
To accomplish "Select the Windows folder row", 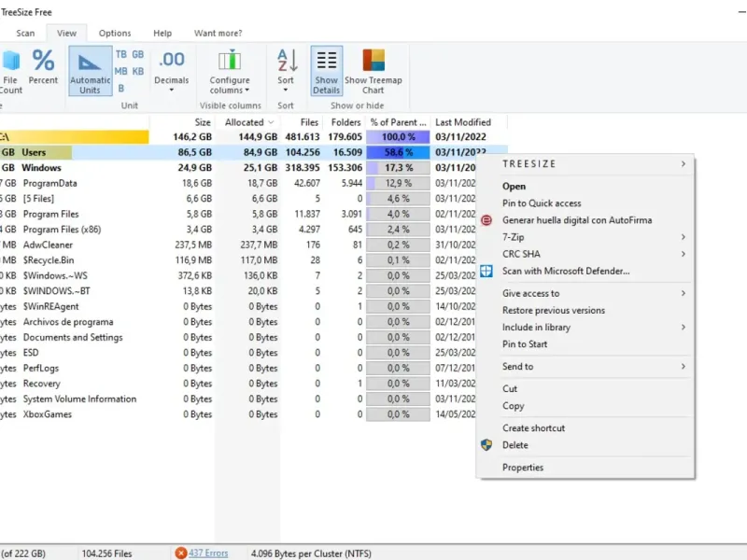I will click(x=238, y=168).
